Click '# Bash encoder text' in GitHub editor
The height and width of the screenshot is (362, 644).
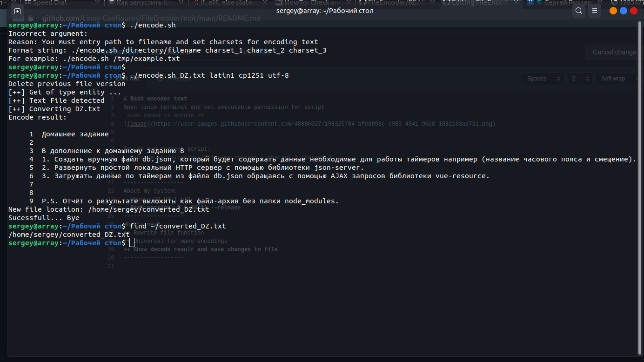click(x=155, y=99)
